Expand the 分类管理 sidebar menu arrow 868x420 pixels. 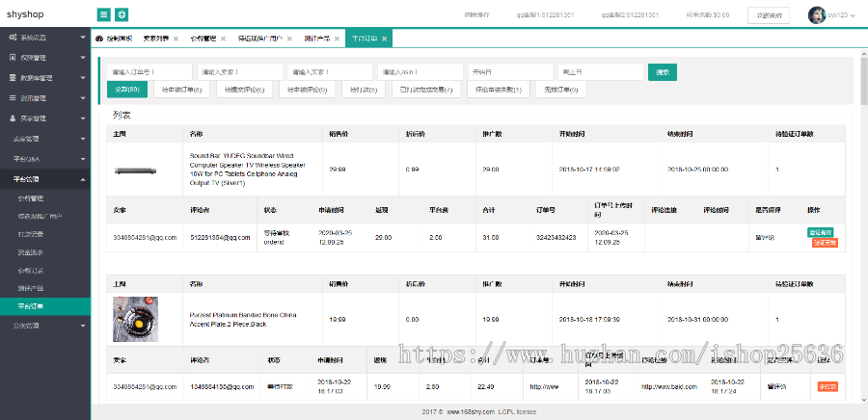pos(83,326)
